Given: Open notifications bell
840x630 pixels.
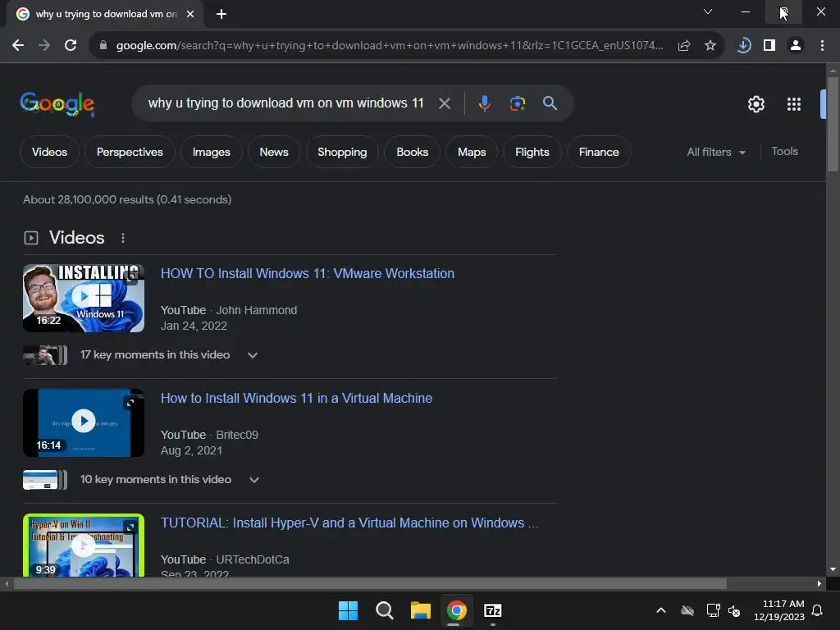Looking at the screenshot, I should point(817,610).
